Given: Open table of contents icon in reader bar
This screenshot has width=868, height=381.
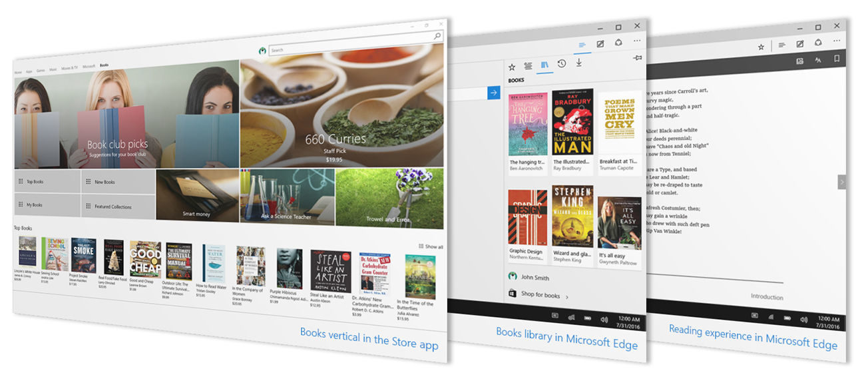Looking at the screenshot, I should click(x=799, y=61).
